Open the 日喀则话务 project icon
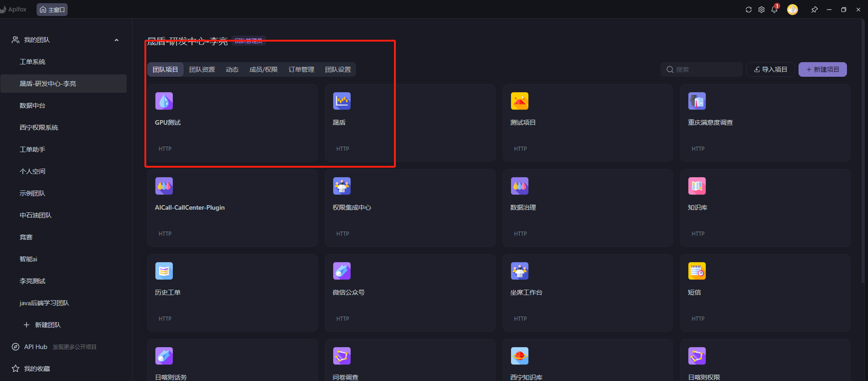Viewport: 868px width, 381px height. (164, 356)
